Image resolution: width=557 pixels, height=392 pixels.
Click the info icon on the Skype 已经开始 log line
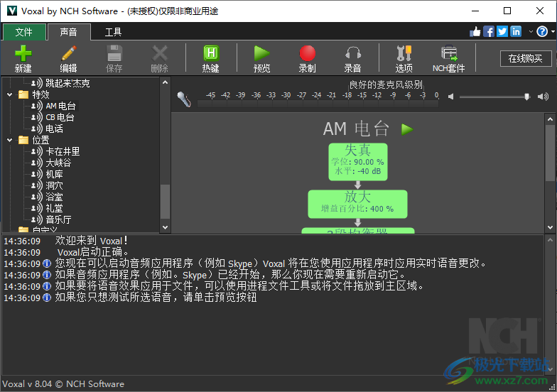tap(47, 276)
